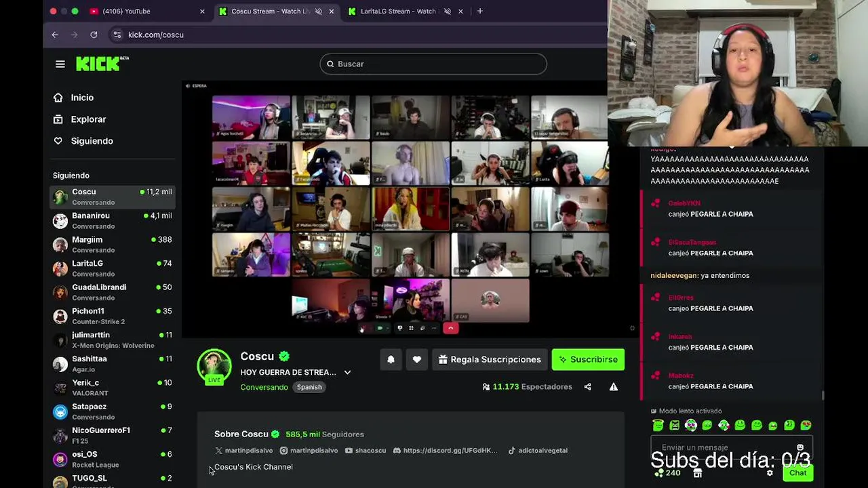Click the chat scrollbar
Viewport: 868px width, 488px height.
[823, 395]
